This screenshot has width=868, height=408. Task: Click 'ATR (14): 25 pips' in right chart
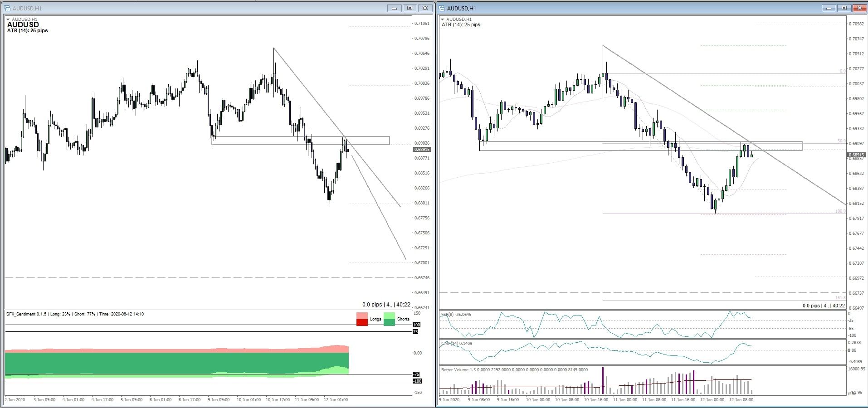(461, 25)
